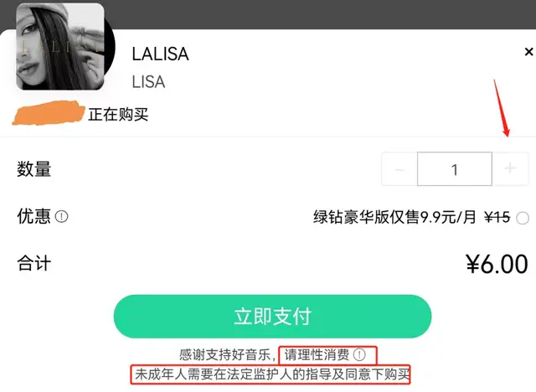Click the 请理性消费 notice text
Viewport: 536px width, 392px height.
[317, 355]
